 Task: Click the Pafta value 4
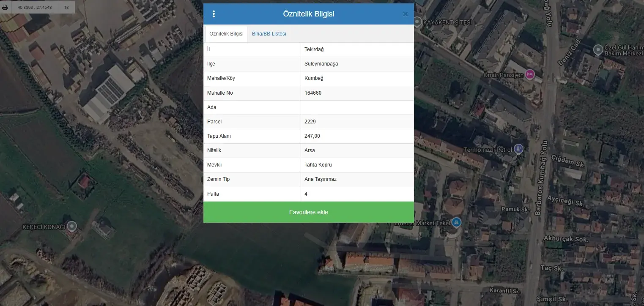pos(357,194)
